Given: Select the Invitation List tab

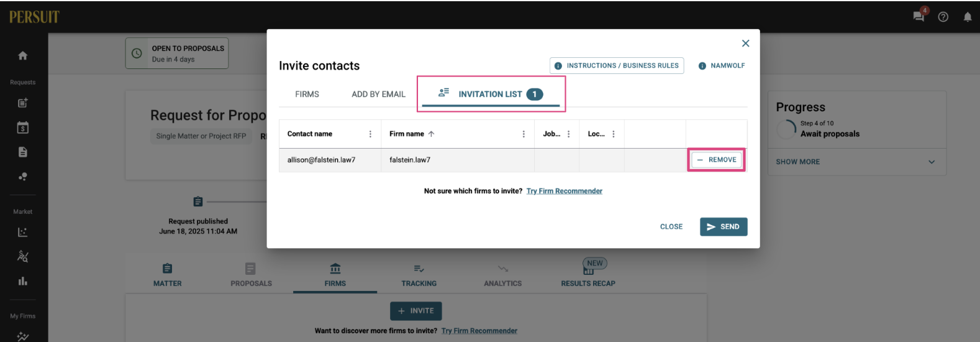Looking at the screenshot, I should click(491, 94).
